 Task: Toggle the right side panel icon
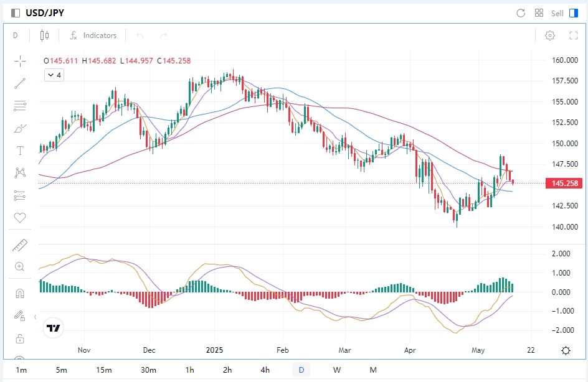[x=574, y=13]
